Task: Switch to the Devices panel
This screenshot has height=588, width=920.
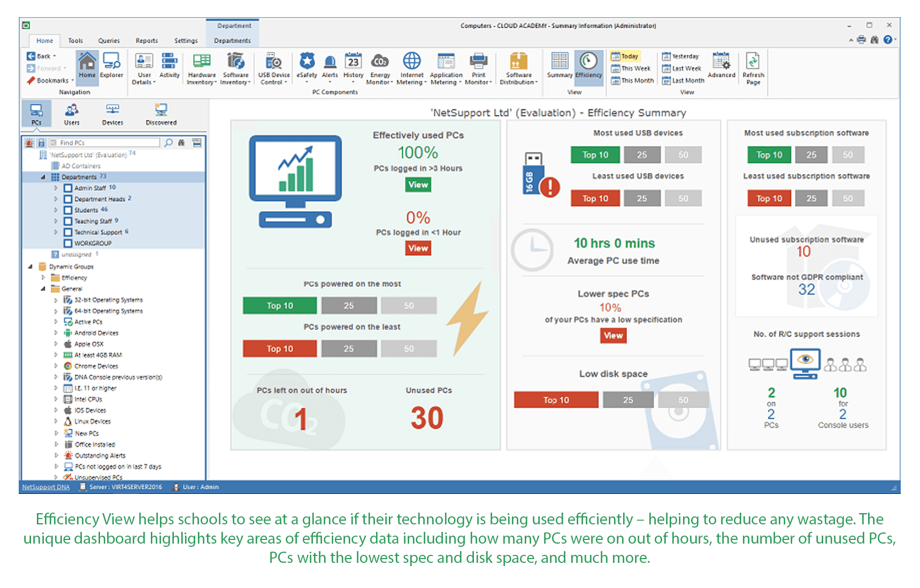Action: pos(112,113)
